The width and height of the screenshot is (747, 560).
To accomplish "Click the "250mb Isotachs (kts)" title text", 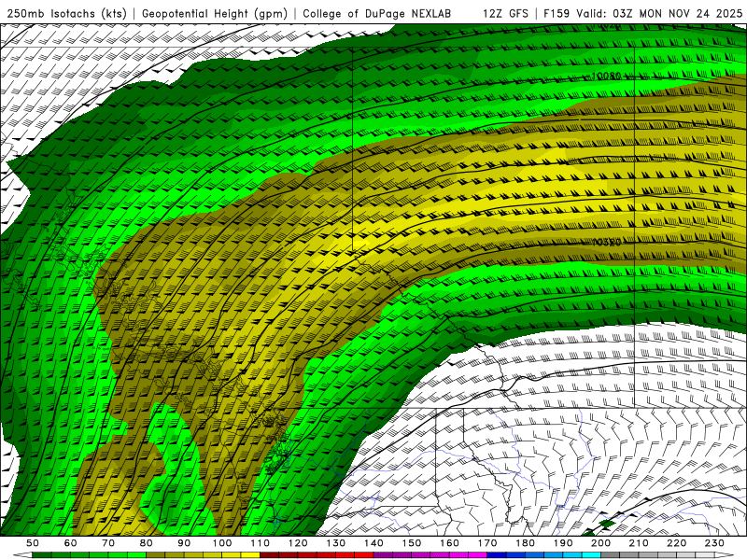I will tap(66, 13).
